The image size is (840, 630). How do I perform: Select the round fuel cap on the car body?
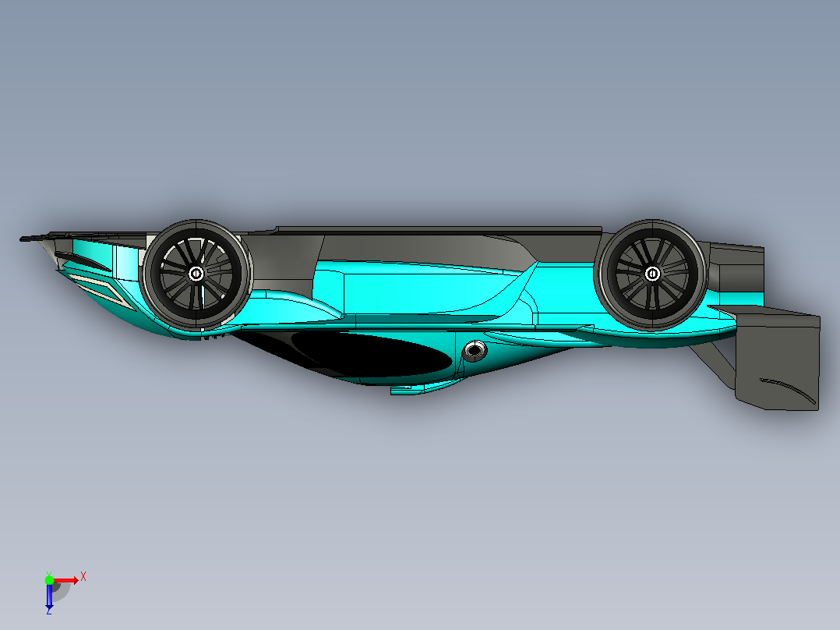474,351
